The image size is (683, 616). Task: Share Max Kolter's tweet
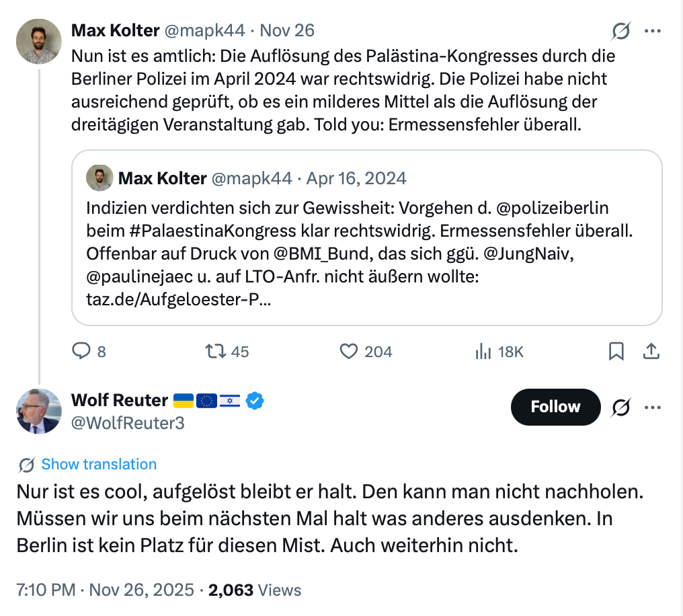(x=651, y=351)
